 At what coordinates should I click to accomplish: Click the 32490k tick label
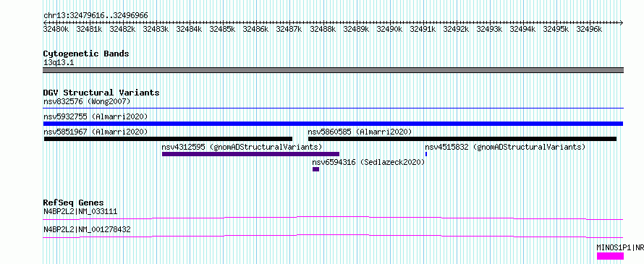(x=389, y=29)
